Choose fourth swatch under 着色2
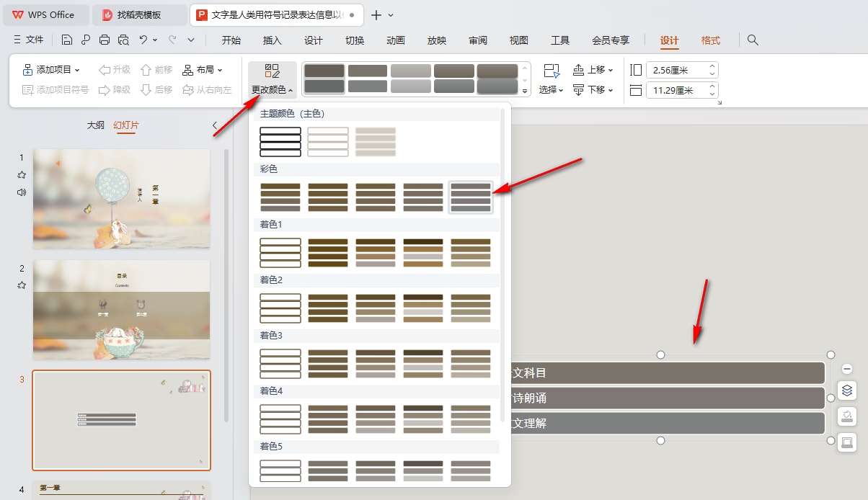The width and height of the screenshot is (868, 500). tap(423, 308)
